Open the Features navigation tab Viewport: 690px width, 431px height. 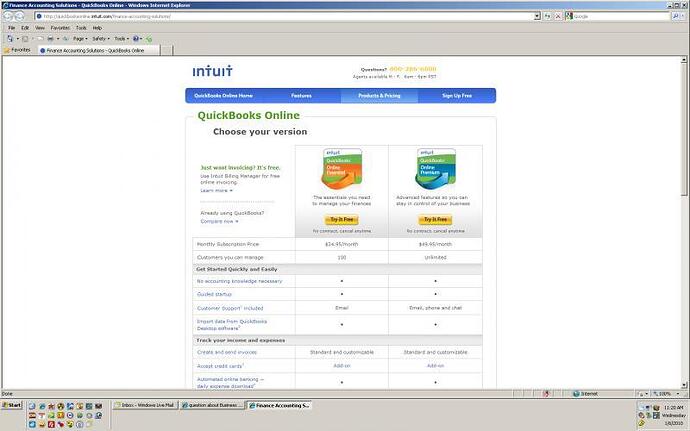pyautogui.click(x=301, y=96)
